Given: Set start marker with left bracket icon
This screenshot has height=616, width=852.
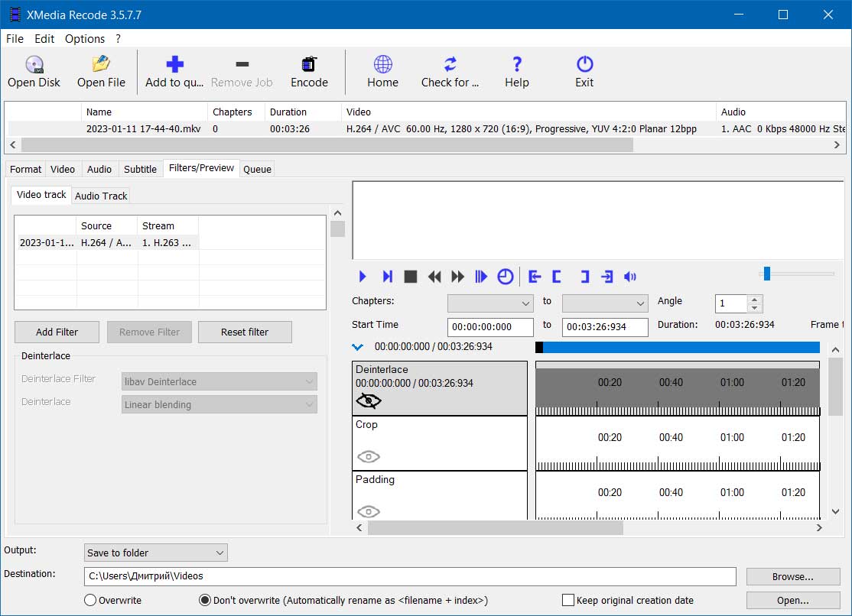Looking at the screenshot, I should pyautogui.click(x=557, y=277).
